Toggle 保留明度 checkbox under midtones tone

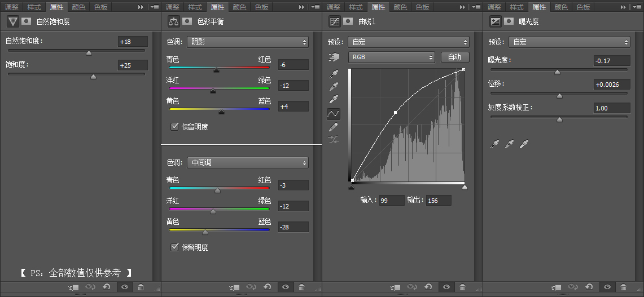(174, 247)
